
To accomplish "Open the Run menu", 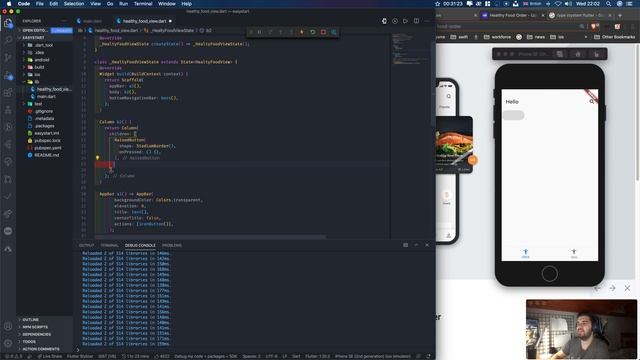I will (x=123, y=4).
